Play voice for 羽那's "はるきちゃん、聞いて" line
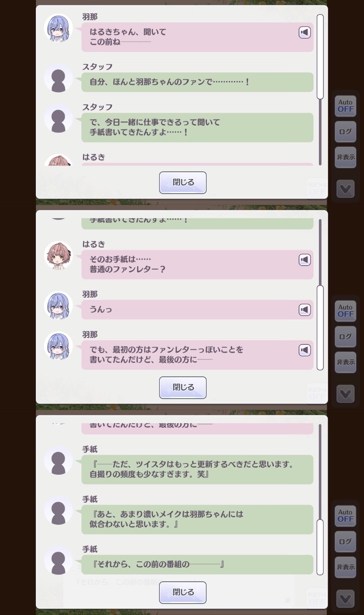The height and width of the screenshot is (615, 364). click(304, 32)
